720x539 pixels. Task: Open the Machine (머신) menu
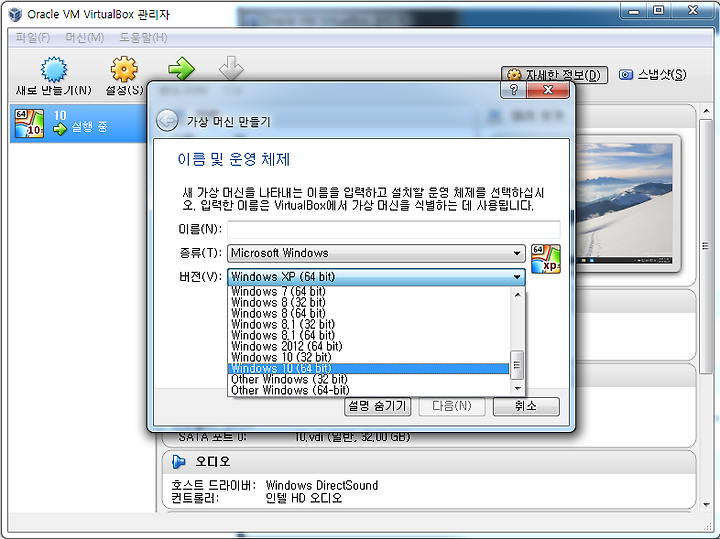pos(84,38)
